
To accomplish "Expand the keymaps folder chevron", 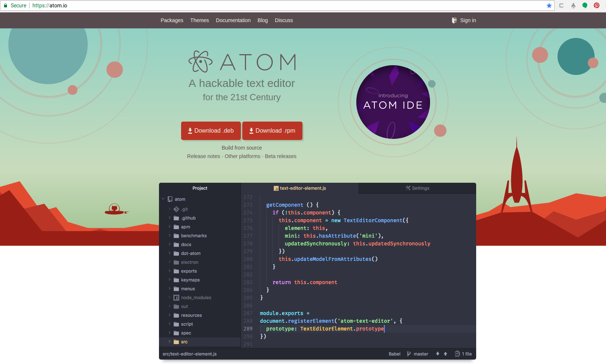I will click(x=170, y=280).
